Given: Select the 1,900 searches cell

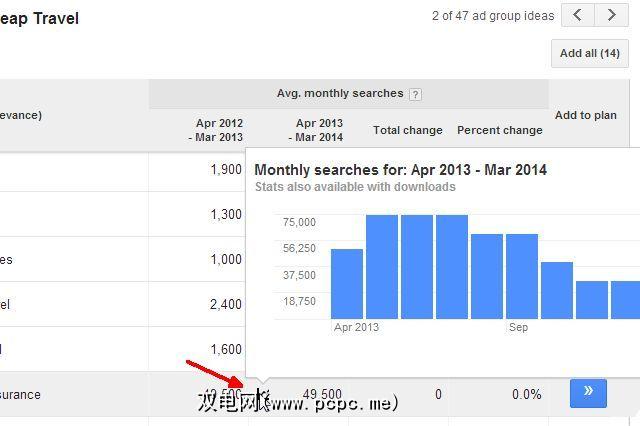Looking at the screenshot, I should (x=226, y=169).
